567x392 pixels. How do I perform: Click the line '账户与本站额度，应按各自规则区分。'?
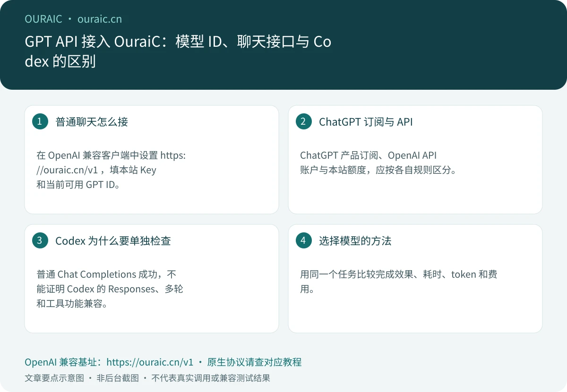pos(379,170)
